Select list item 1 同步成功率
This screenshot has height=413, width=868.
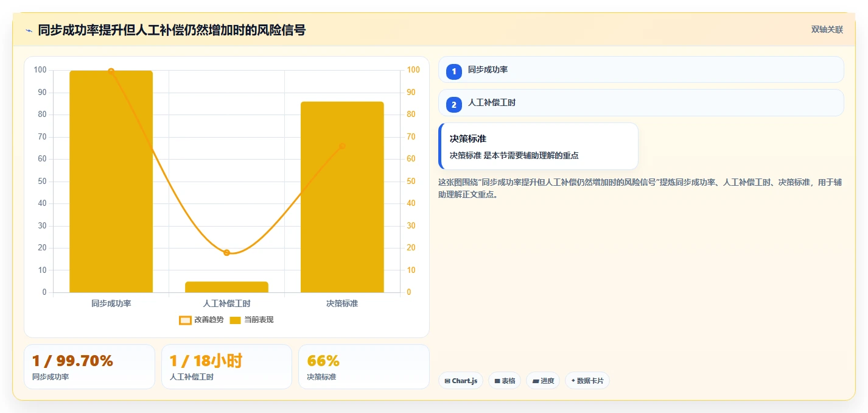(641, 69)
